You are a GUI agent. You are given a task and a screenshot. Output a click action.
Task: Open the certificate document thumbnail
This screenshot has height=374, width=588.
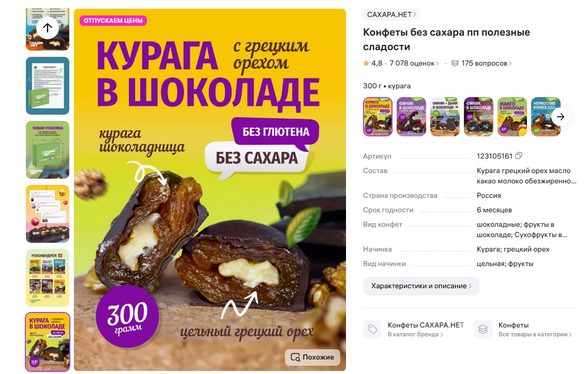tap(48, 86)
